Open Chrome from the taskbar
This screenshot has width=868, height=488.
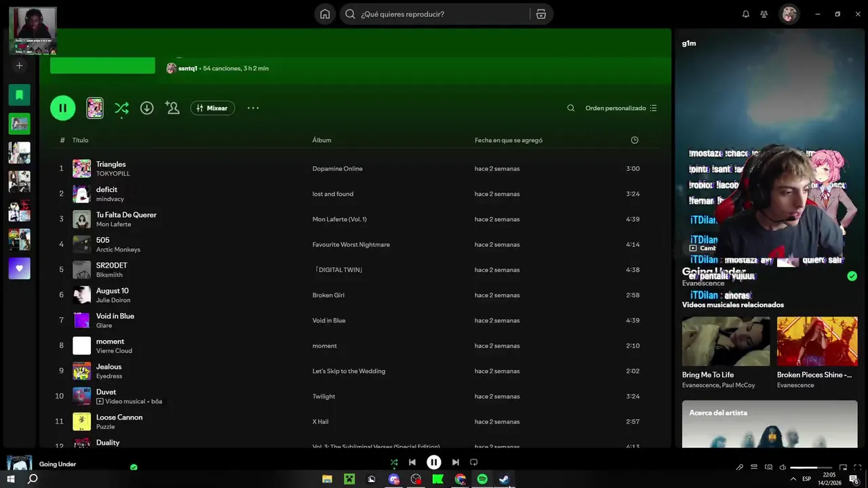(x=460, y=479)
